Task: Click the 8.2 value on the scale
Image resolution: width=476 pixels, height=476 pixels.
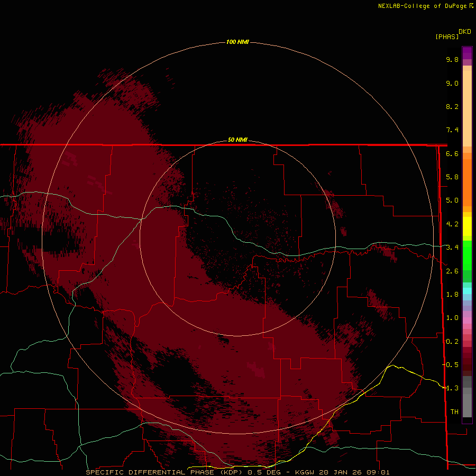Action: 452,106
